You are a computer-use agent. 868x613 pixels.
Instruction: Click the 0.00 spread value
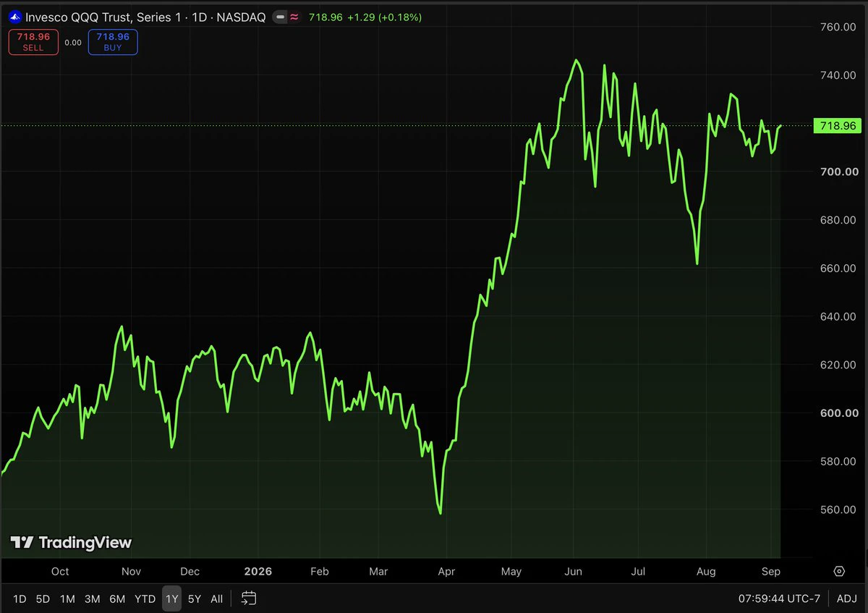tap(73, 43)
